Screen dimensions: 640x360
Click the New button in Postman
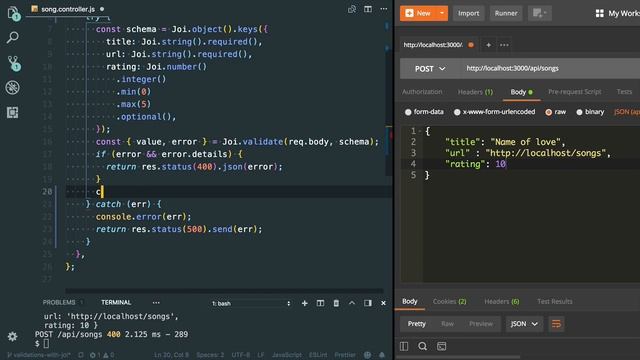(x=418, y=13)
